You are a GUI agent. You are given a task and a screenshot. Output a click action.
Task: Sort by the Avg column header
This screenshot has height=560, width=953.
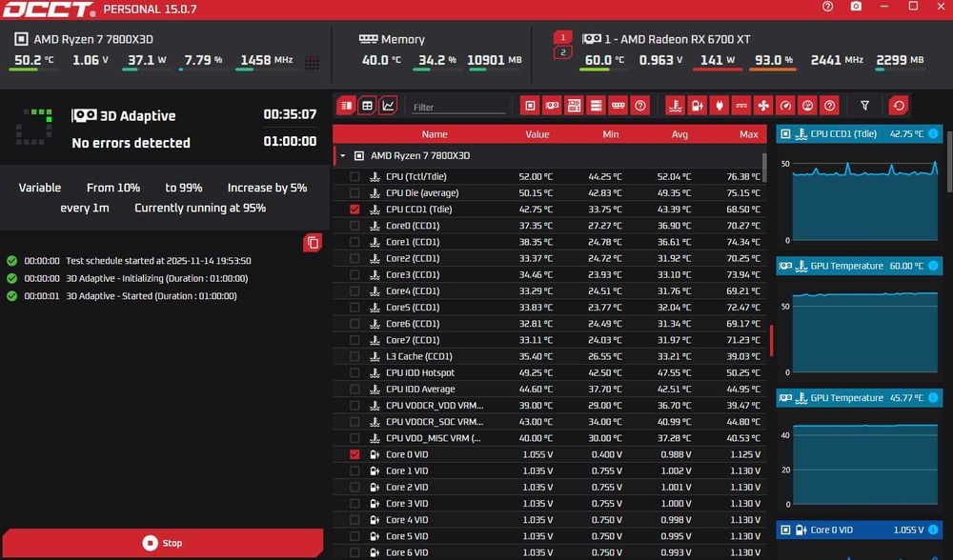point(679,134)
